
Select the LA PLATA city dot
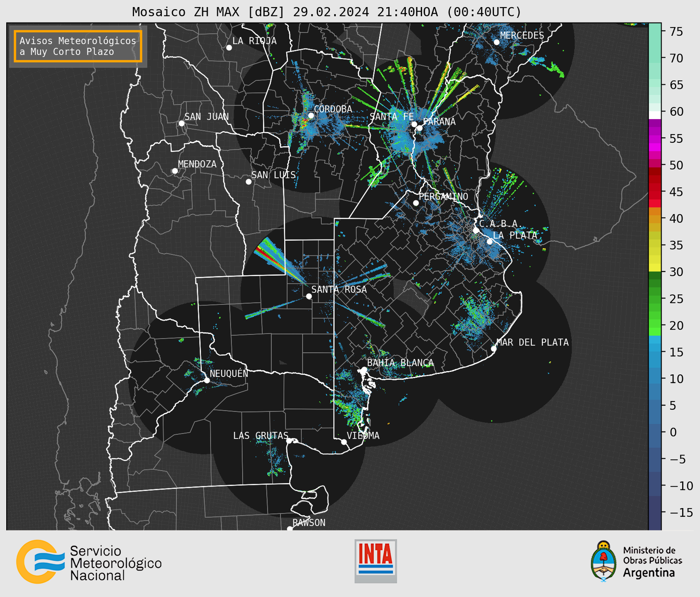coord(490,242)
